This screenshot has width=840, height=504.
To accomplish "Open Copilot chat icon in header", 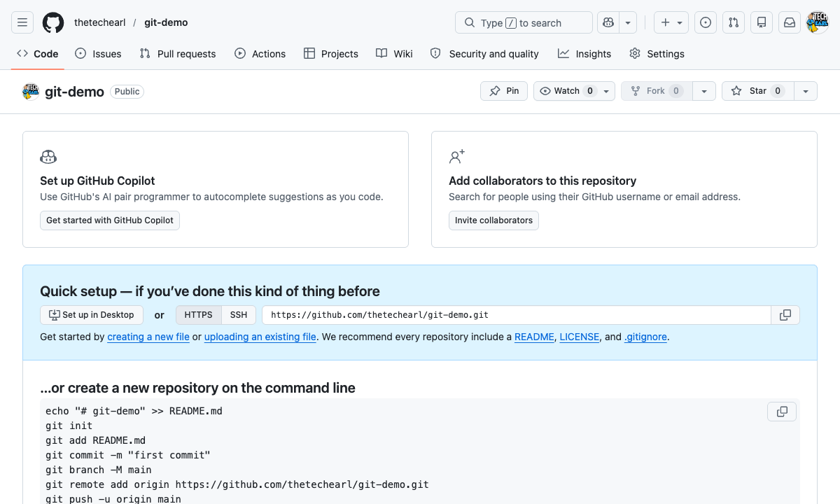I will pos(608,22).
